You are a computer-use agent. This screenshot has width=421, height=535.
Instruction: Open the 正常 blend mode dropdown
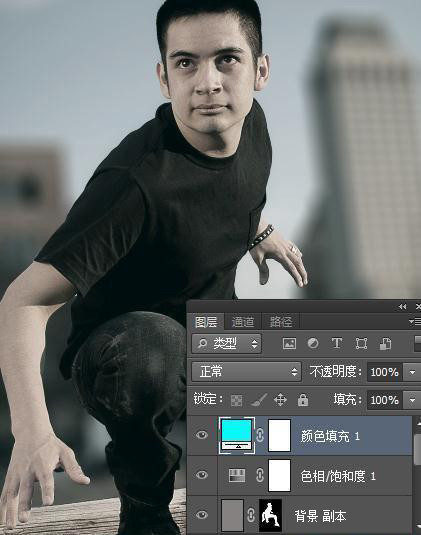click(x=246, y=371)
